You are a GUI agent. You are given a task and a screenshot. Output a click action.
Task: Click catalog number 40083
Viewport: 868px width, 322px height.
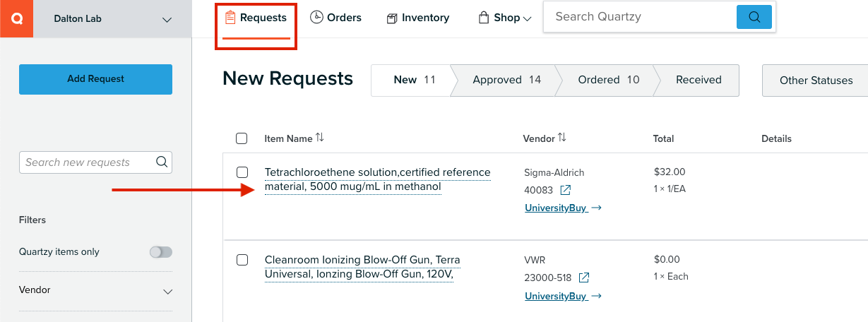538,190
